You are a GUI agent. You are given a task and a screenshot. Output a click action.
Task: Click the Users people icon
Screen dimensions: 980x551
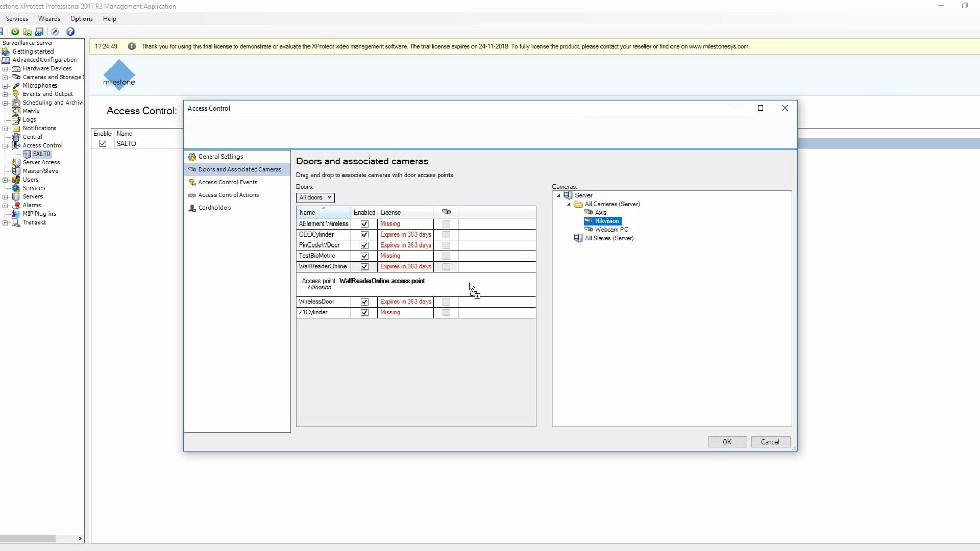click(x=16, y=180)
